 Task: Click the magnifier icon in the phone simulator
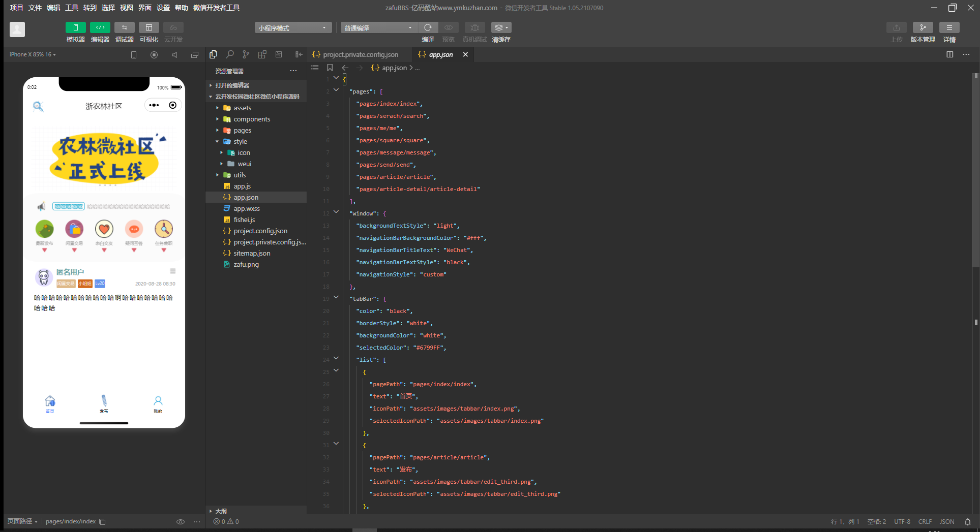click(38, 106)
